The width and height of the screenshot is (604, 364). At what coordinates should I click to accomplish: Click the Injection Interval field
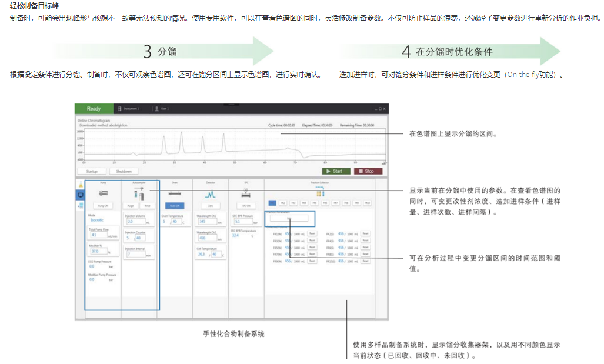pos(136,254)
